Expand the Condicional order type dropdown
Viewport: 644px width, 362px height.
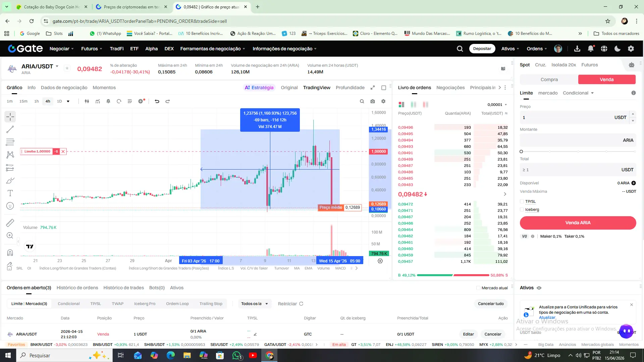[578, 93]
